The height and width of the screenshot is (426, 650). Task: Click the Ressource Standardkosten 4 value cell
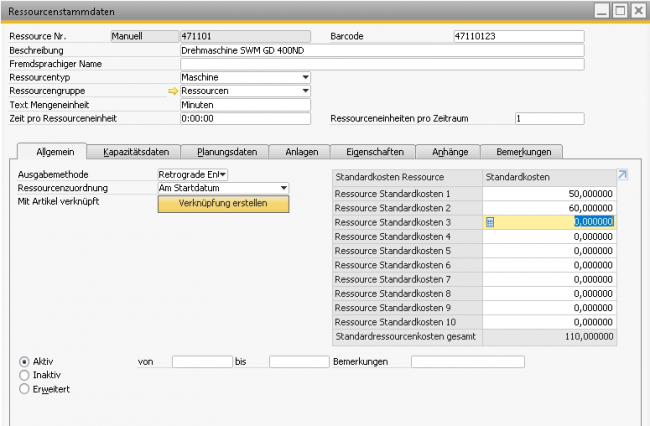coord(549,237)
